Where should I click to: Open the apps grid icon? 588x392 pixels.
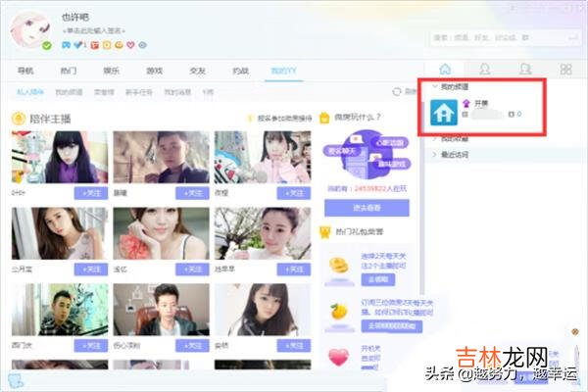point(565,69)
